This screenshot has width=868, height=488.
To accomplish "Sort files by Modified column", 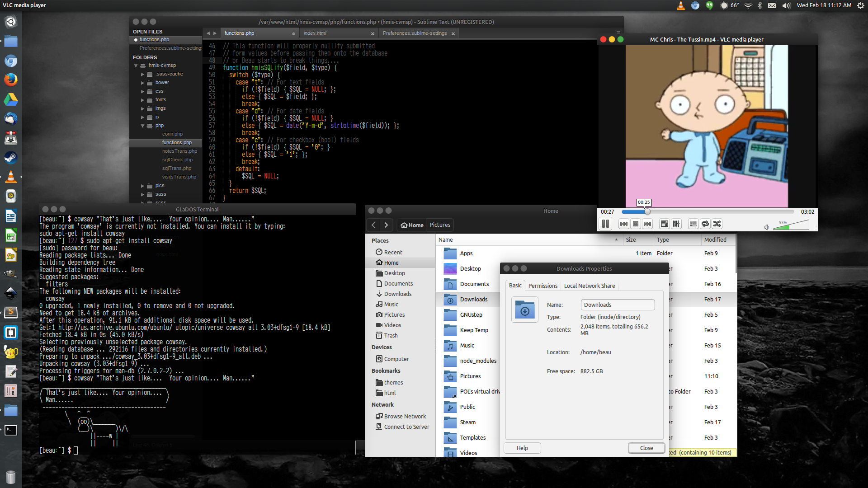I will 718,240.
